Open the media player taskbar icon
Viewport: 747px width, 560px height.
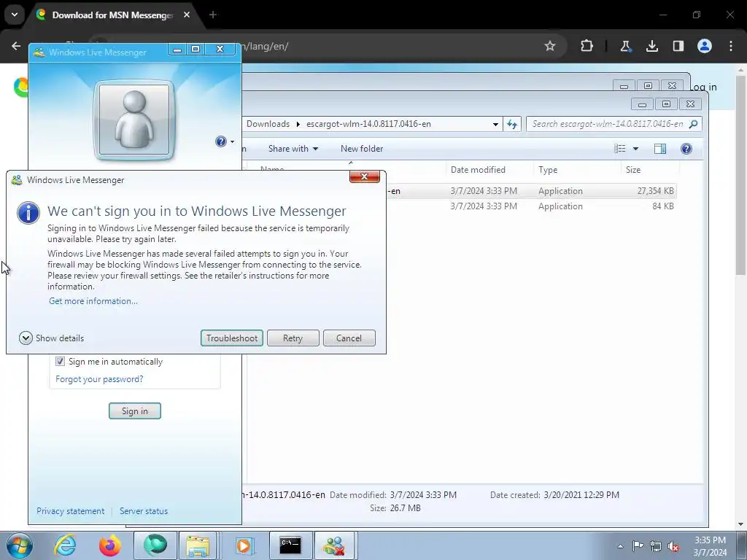244,545
